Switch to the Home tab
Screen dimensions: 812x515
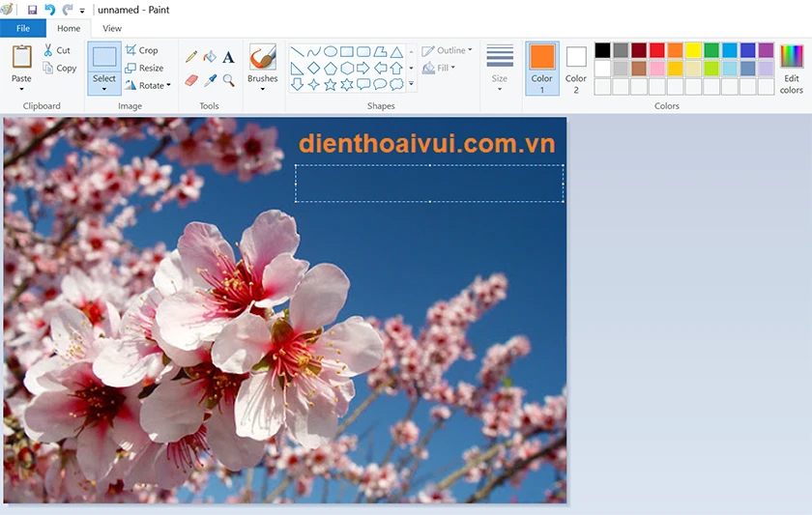[69, 28]
